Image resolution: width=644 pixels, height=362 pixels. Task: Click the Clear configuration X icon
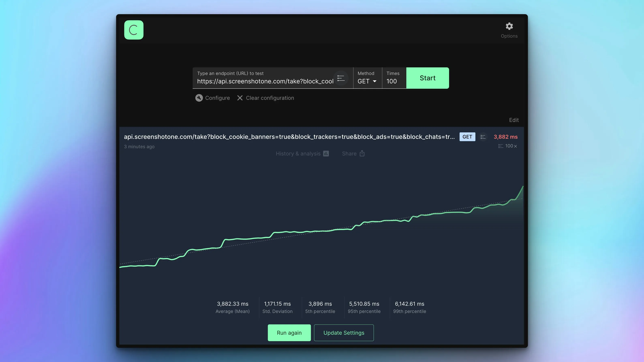(x=240, y=98)
